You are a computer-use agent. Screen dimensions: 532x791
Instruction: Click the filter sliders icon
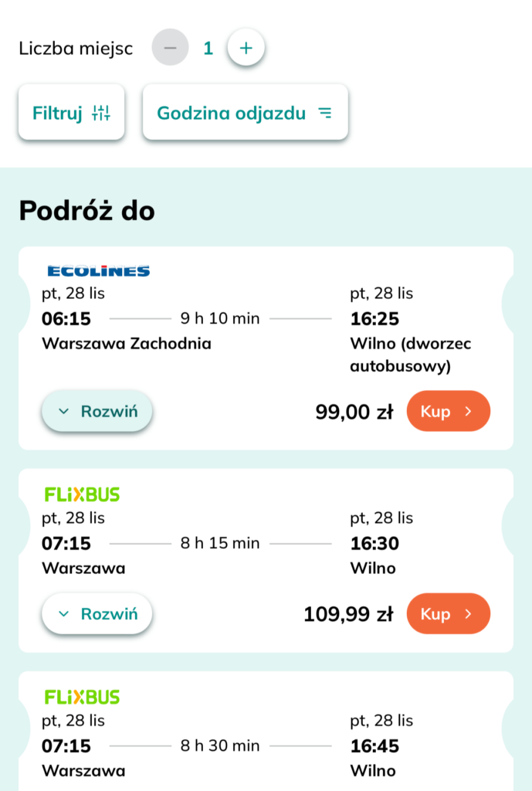pyautogui.click(x=101, y=113)
